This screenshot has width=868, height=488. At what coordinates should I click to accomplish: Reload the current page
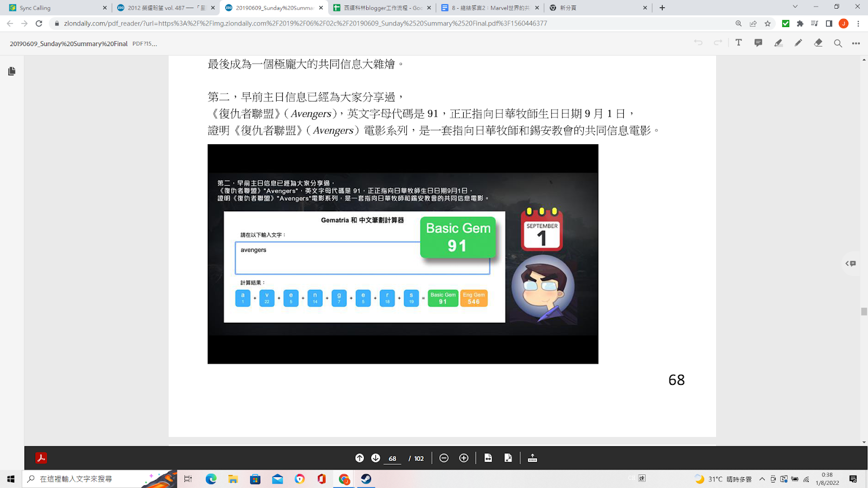pos(39,23)
